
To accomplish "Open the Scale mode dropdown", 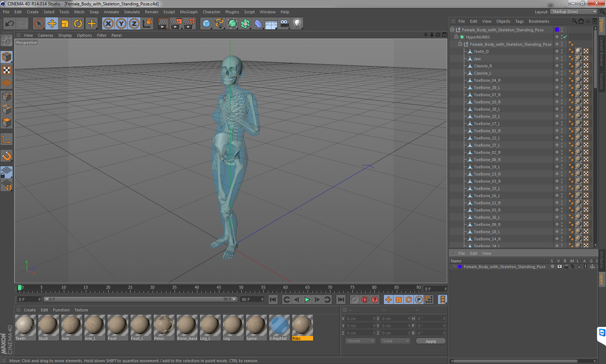I will coord(395,341).
